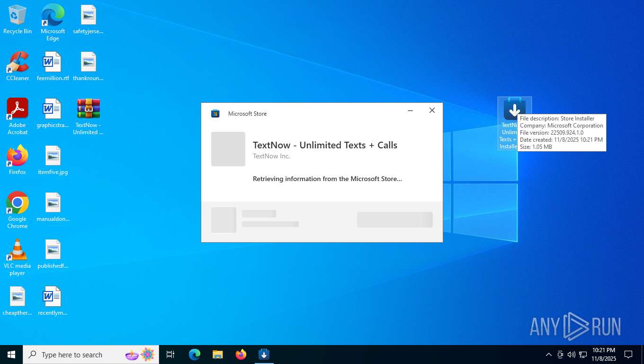The height and width of the screenshot is (364, 644).
Task: Open the Recycle Bin desktop icon
Action: 18,20
